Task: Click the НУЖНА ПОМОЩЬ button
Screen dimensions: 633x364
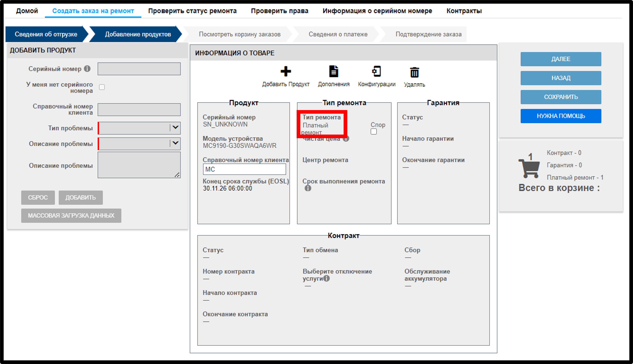Action: pos(561,116)
